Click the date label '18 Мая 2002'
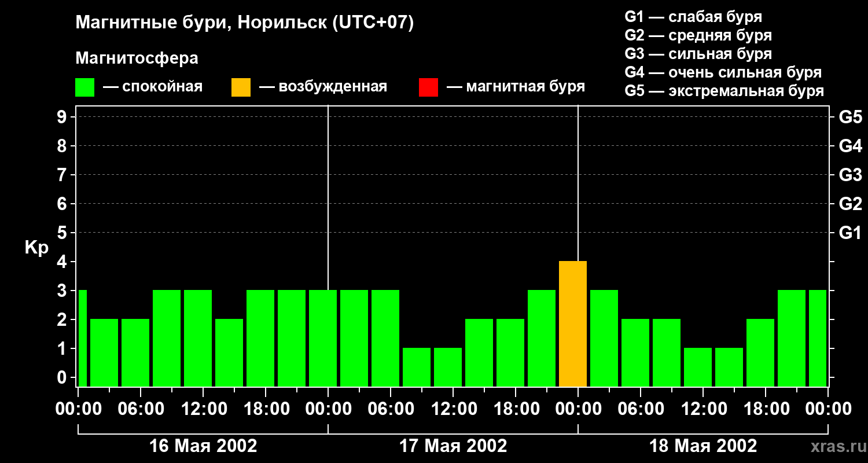 click(x=703, y=446)
